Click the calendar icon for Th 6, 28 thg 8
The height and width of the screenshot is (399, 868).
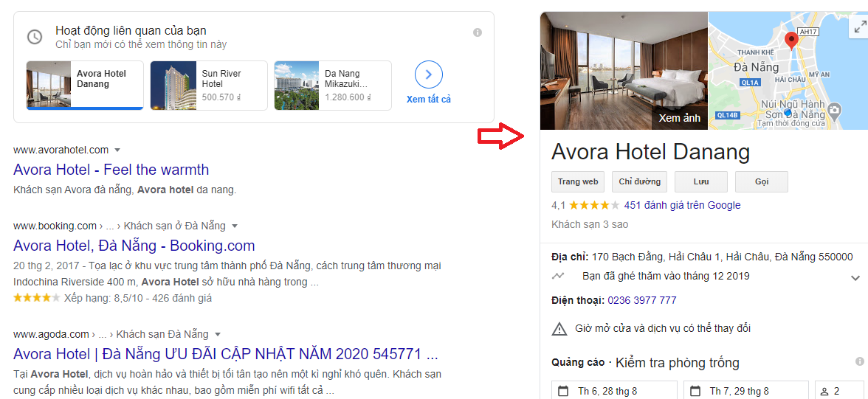pyautogui.click(x=563, y=391)
